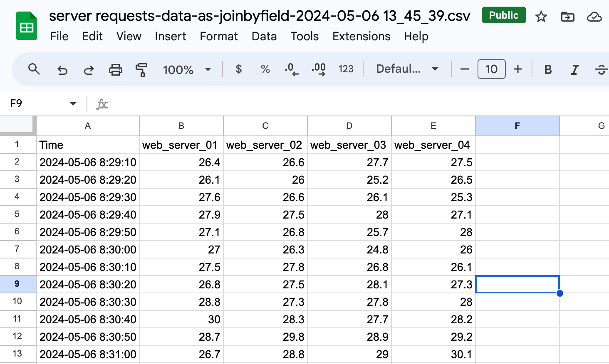
Task: Star the spreadsheet
Action: 541,17
